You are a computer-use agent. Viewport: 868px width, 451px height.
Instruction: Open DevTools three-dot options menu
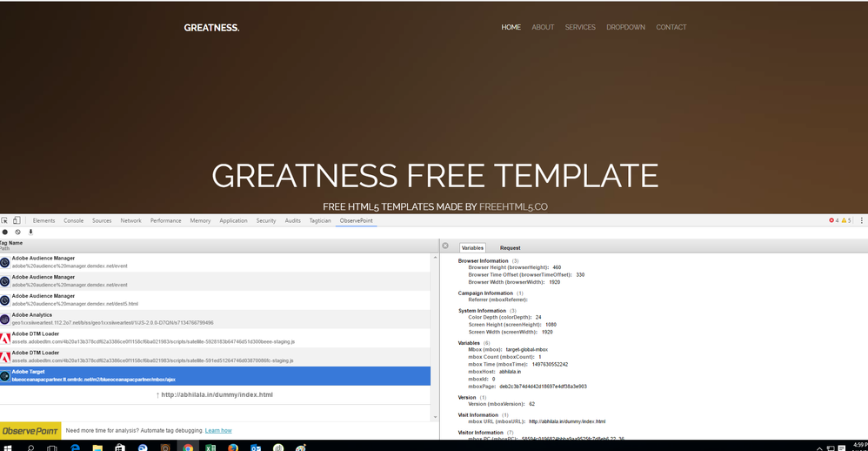coord(861,221)
